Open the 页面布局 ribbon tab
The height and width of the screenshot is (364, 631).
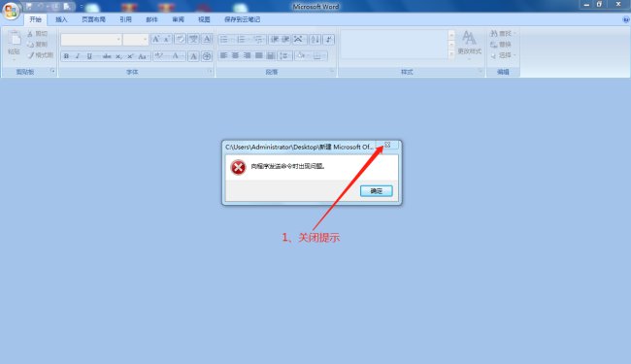point(94,19)
